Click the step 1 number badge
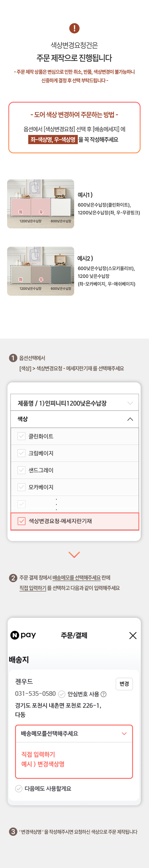Image resolution: width=149 pixels, height=868 pixels. click(13, 358)
